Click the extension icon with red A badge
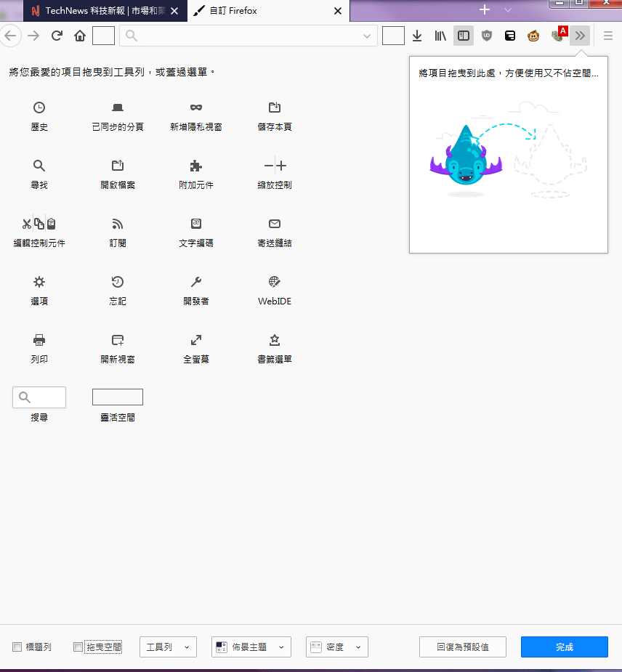Image resolution: width=622 pixels, height=672 pixels. 559,35
